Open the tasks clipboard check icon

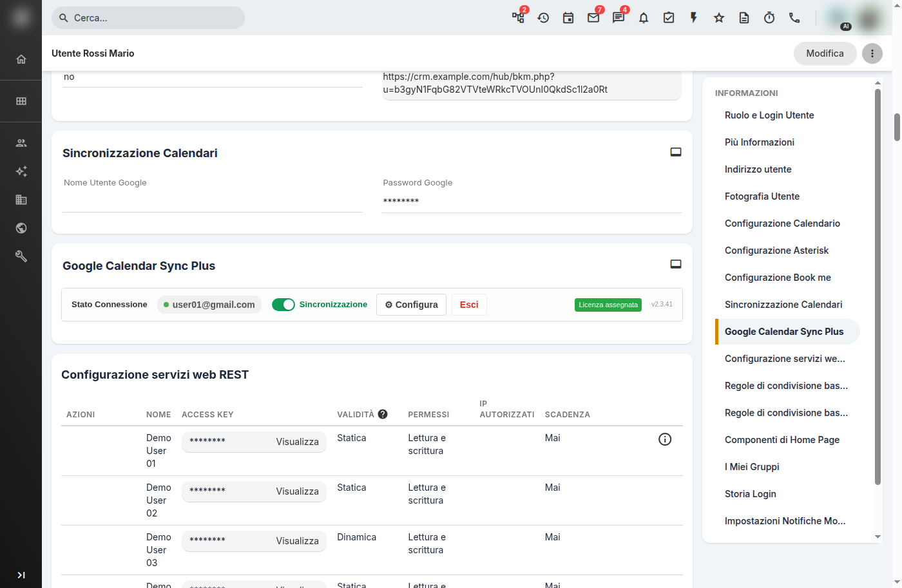(x=669, y=17)
